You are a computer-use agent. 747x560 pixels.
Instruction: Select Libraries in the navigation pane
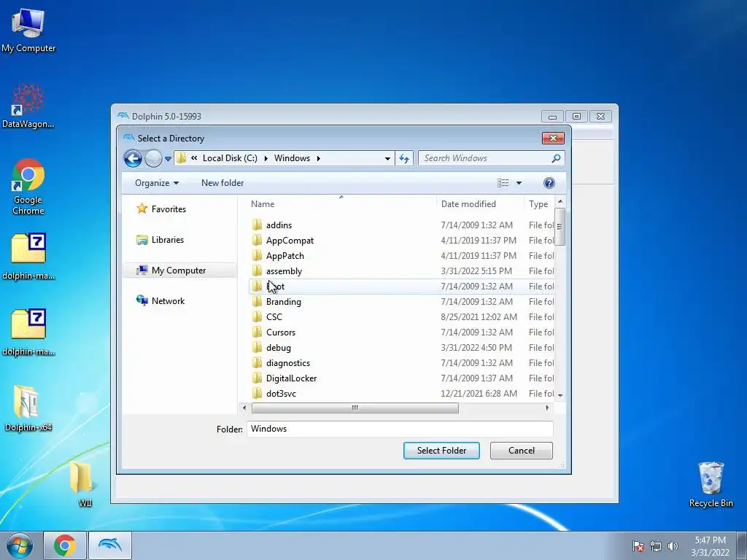(x=160, y=239)
